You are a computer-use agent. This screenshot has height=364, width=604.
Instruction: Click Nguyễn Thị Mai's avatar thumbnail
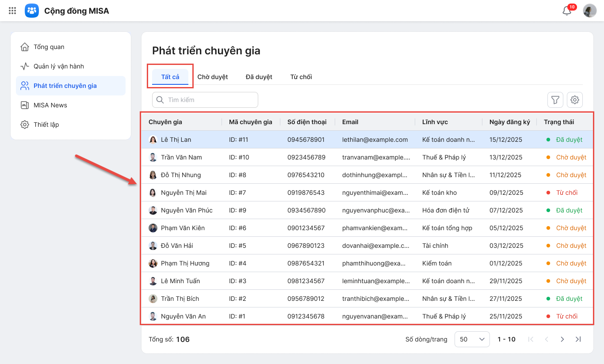tap(153, 193)
